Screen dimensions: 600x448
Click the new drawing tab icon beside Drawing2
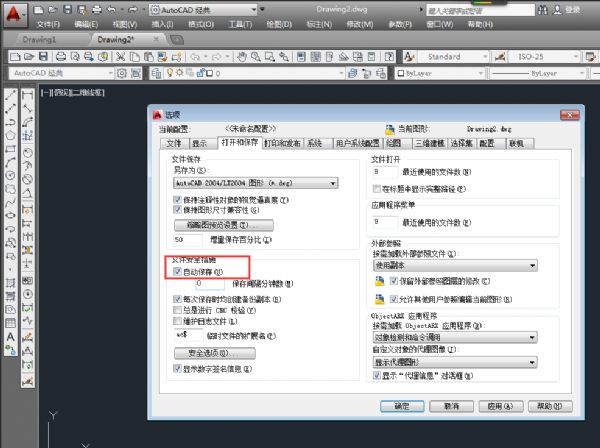pos(176,39)
